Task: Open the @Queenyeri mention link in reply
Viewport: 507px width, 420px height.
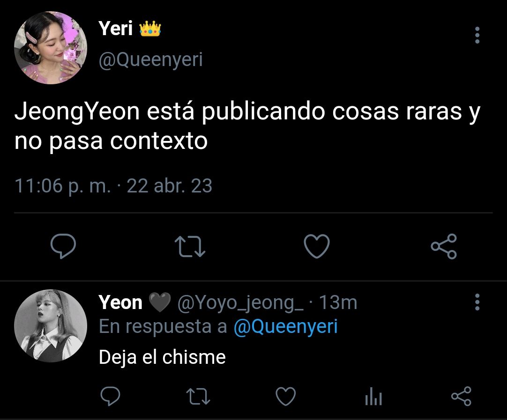Action: 285,326
